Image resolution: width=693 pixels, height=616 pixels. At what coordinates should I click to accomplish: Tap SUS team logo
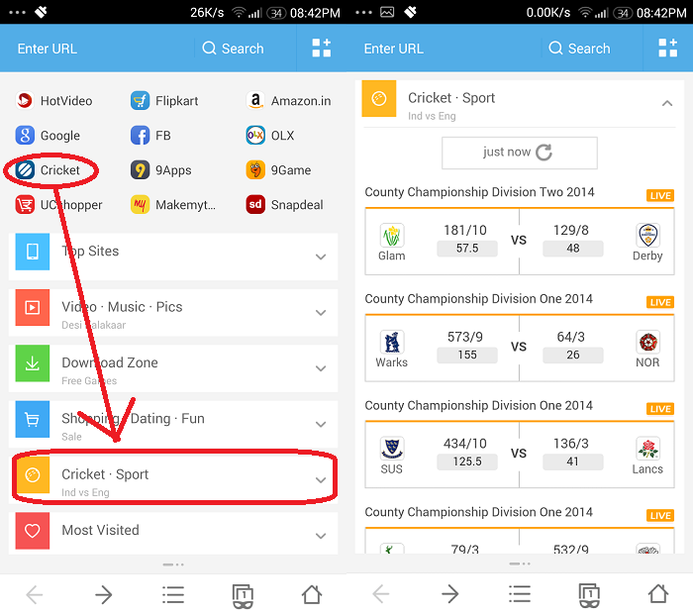click(392, 449)
